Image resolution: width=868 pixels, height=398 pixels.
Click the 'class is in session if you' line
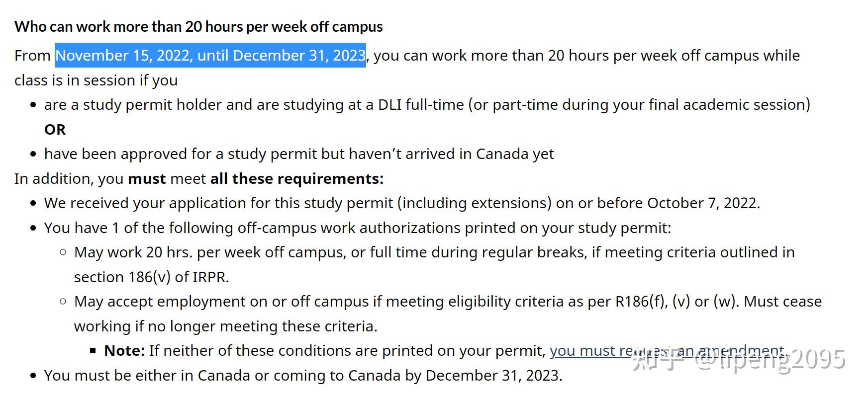(x=96, y=80)
